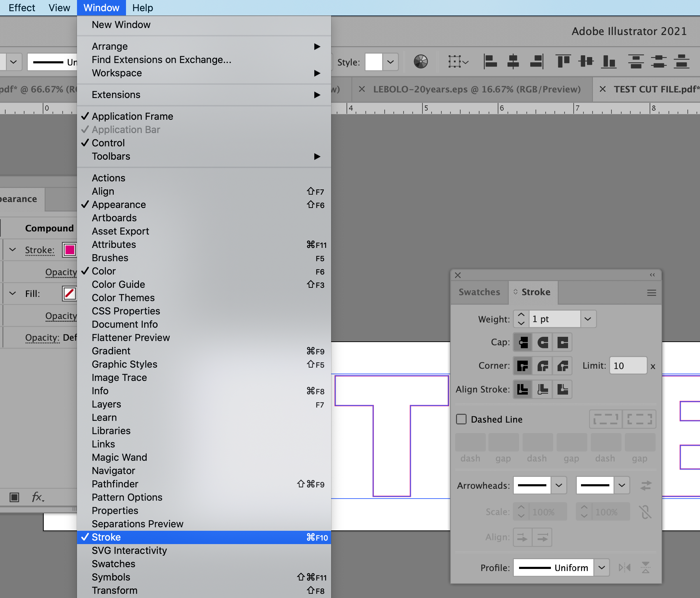The width and height of the screenshot is (700, 598).
Task: Align stroke to inside icon
Action: pos(542,389)
